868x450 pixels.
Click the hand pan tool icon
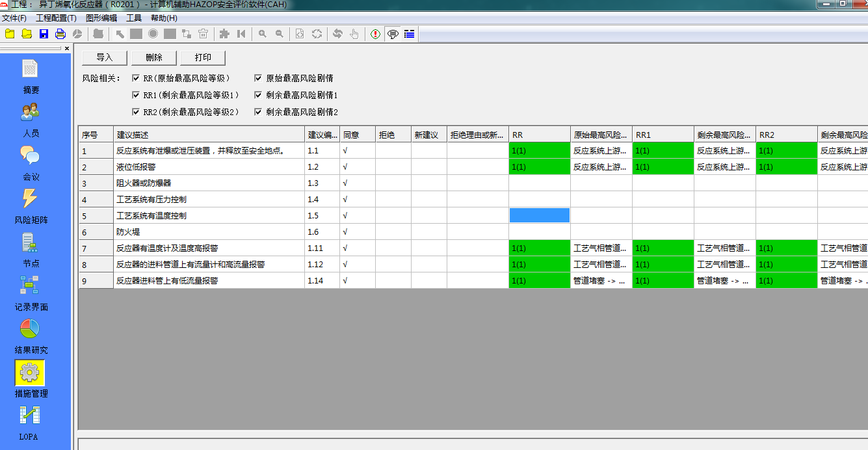click(x=354, y=34)
